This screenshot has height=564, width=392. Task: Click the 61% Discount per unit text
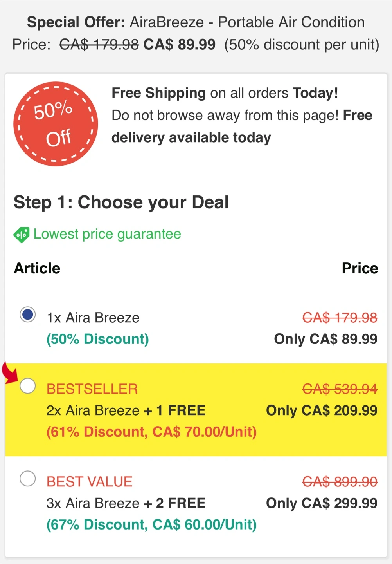point(152,432)
